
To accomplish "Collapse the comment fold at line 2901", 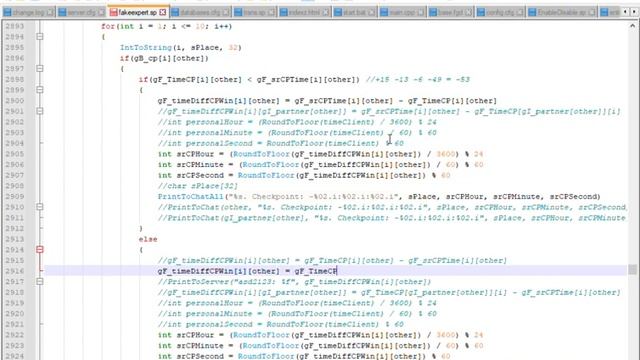I will [40, 111].
